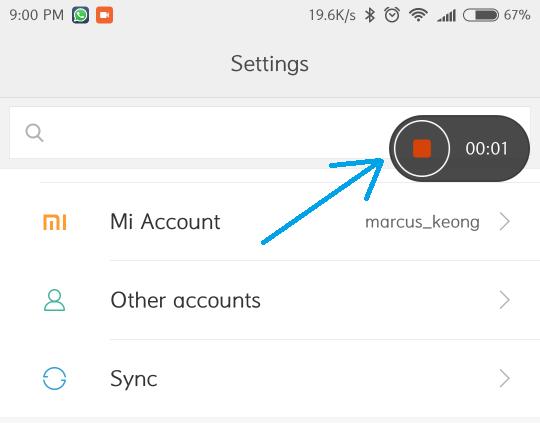
Task: Tap the Wi-Fi signal icon
Action: coord(418,15)
